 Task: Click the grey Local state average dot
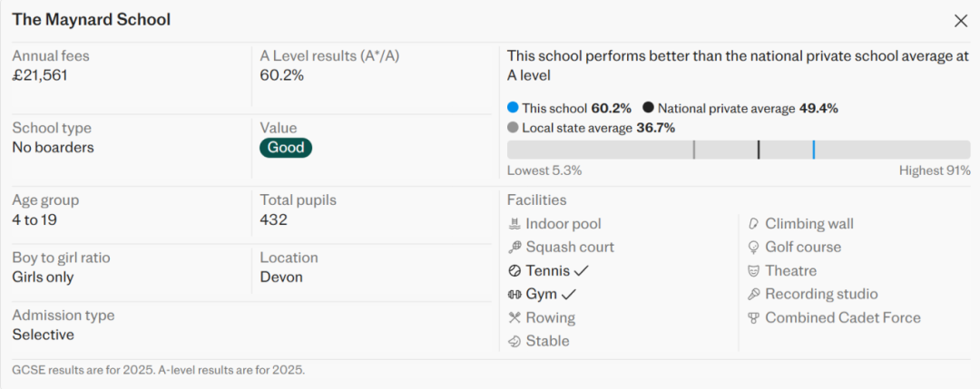[513, 128]
